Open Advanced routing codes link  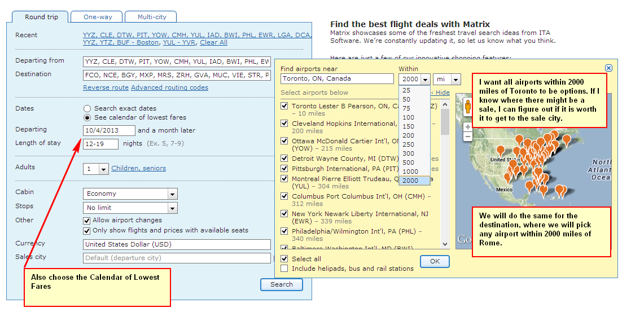(x=170, y=87)
